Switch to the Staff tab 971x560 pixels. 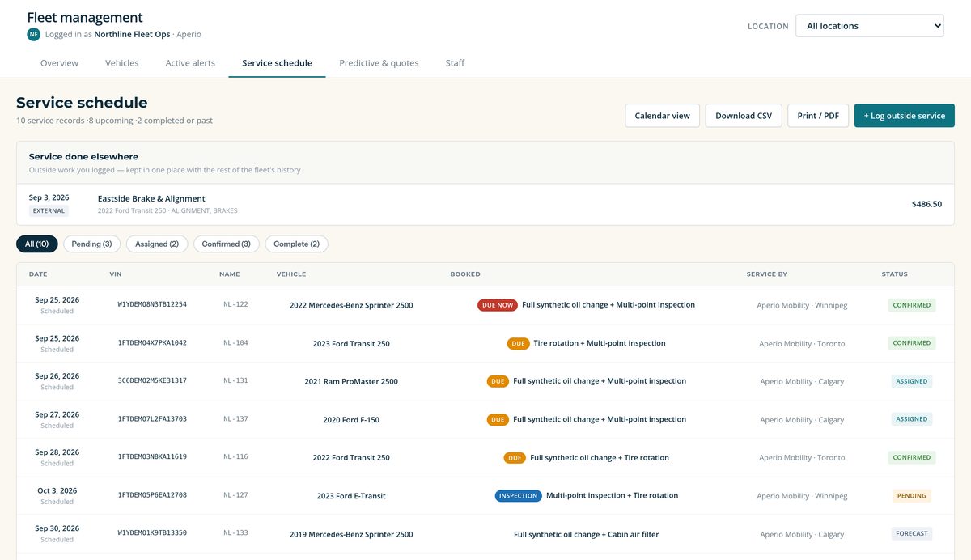point(455,63)
